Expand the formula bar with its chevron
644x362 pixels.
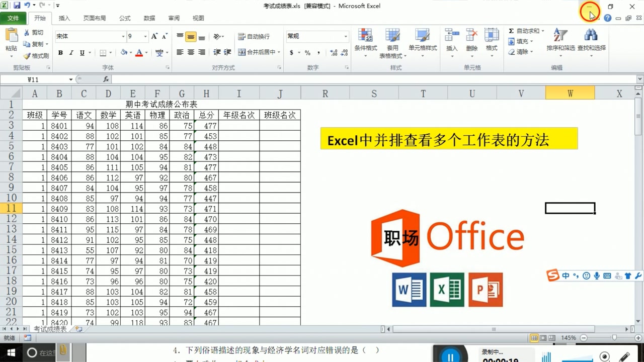click(640, 79)
